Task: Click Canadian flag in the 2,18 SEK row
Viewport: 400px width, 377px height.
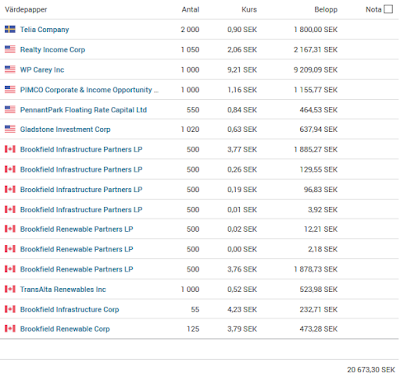Action: tap(10, 249)
